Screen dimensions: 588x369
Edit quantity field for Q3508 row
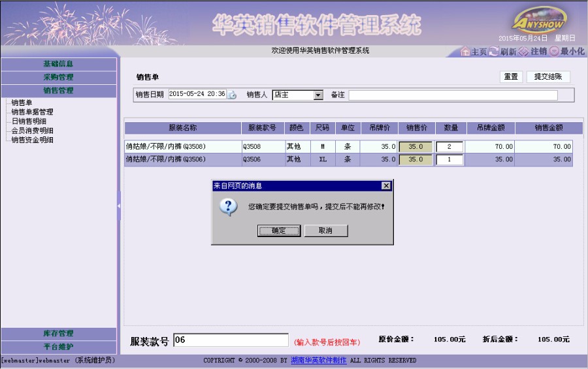(449, 147)
